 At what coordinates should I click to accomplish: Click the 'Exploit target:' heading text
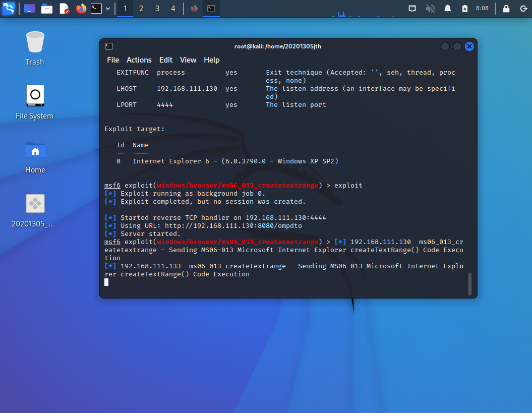(134, 129)
